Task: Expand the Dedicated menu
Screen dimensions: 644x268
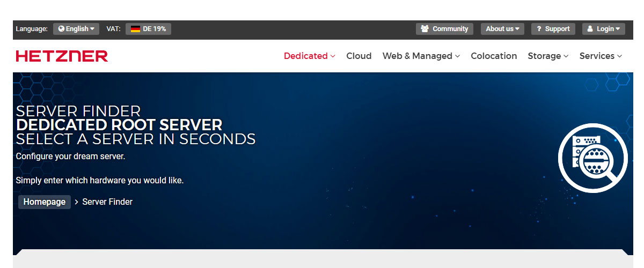Action: 310,56
